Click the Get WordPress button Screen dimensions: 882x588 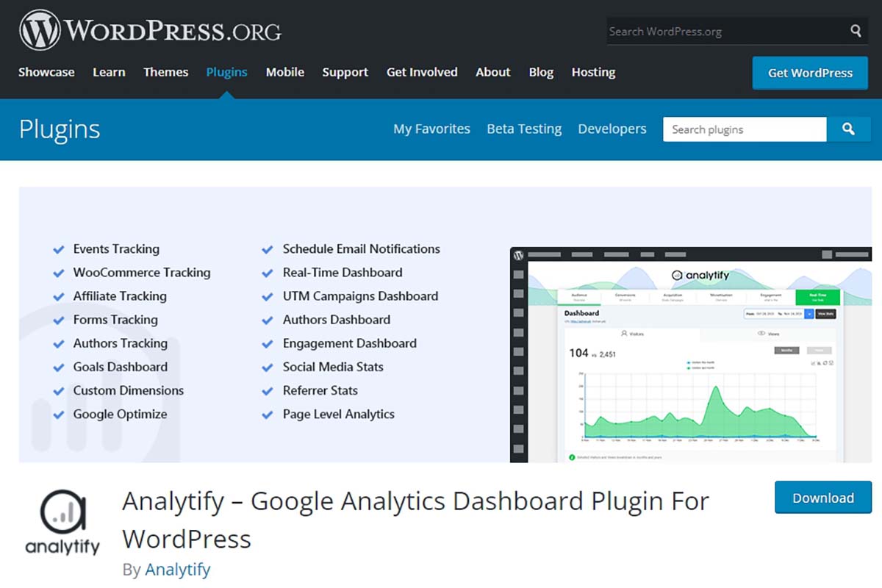[x=810, y=73]
